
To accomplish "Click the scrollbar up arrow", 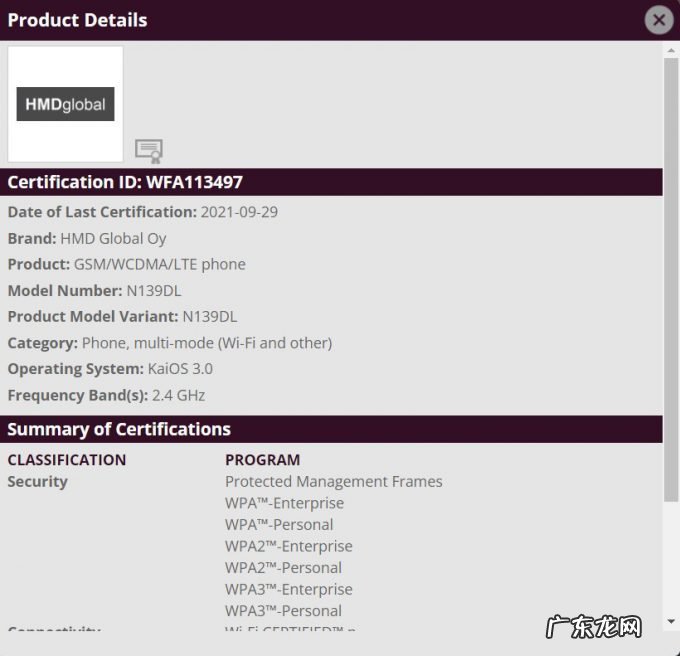I will click(x=671, y=50).
